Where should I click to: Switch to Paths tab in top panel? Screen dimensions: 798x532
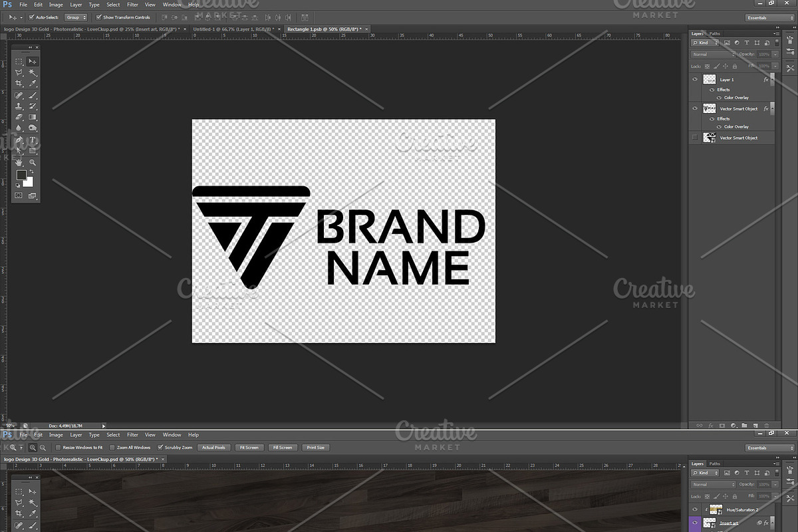coord(715,33)
